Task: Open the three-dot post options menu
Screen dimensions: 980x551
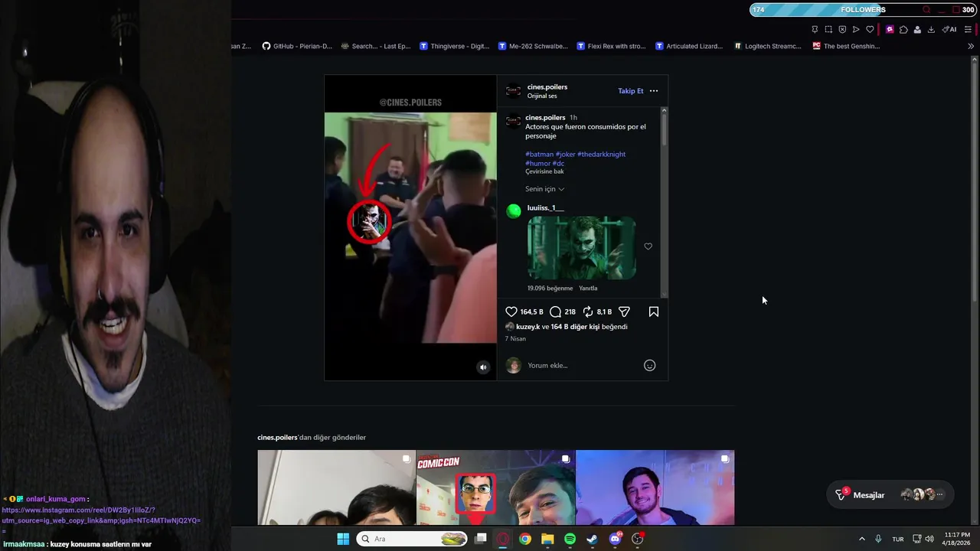Action: pos(654,90)
